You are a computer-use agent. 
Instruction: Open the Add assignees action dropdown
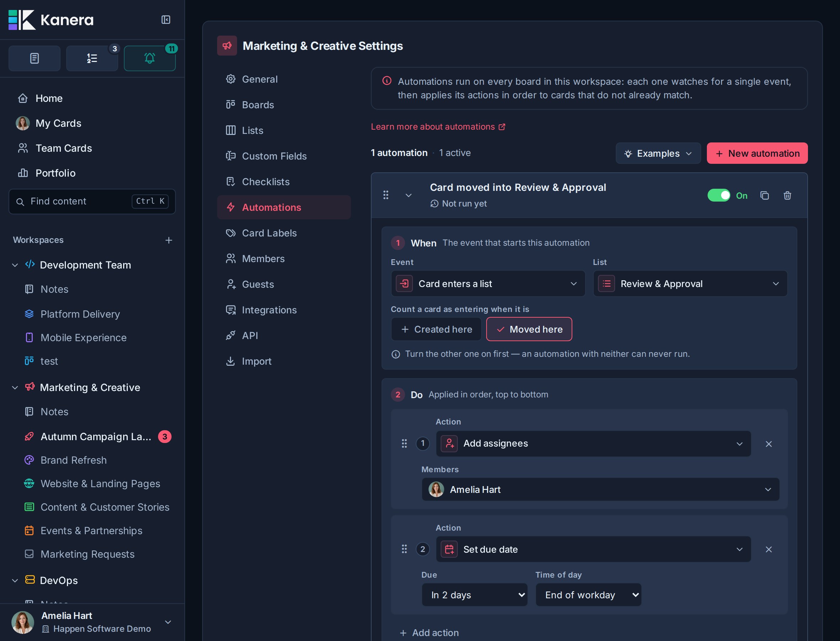point(593,444)
